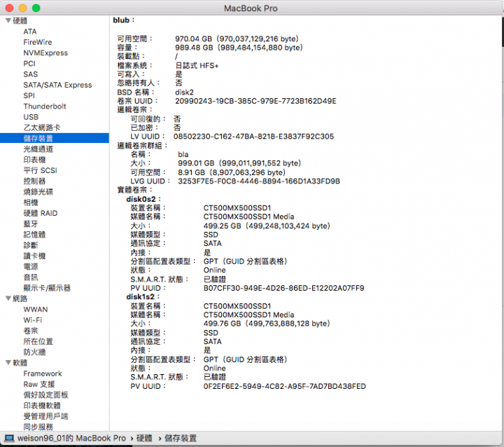The width and height of the screenshot is (504, 447).
Task: Select FireWire in the sidebar
Action: pyautogui.click(x=38, y=42)
